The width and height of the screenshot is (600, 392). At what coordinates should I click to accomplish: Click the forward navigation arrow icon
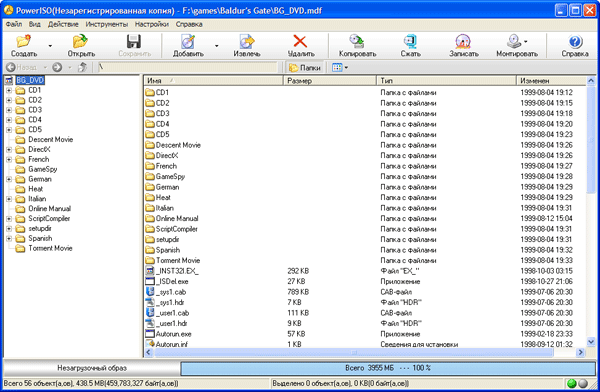[57, 67]
